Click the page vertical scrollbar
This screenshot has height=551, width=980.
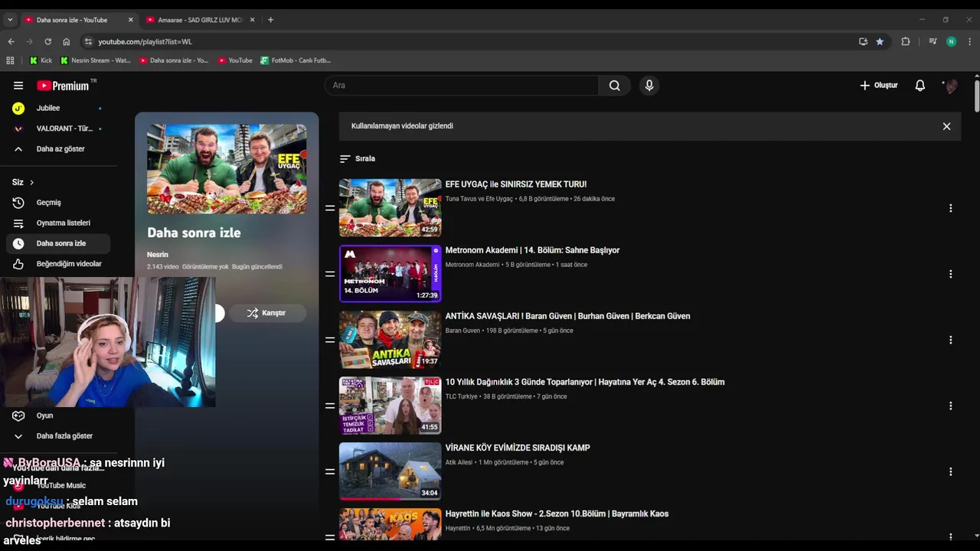tap(977, 96)
